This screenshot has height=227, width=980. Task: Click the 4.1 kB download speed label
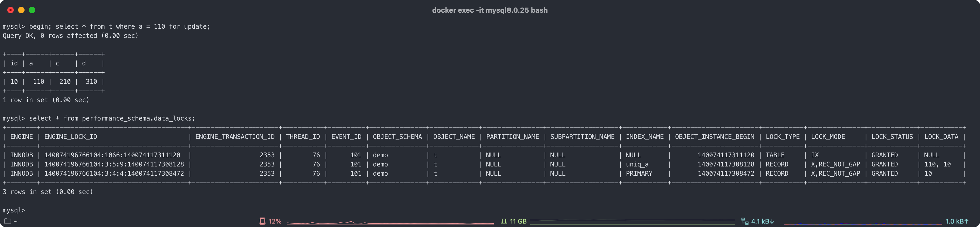click(763, 221)
